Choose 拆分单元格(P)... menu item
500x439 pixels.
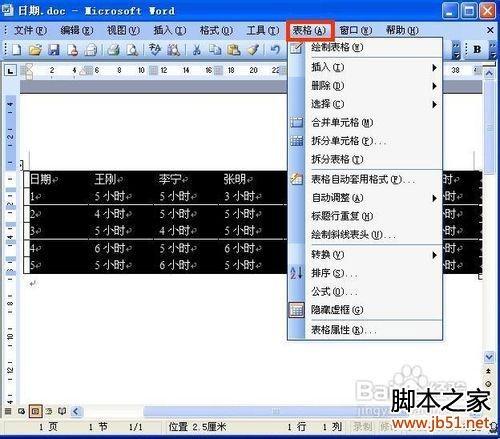coord(365,141)
